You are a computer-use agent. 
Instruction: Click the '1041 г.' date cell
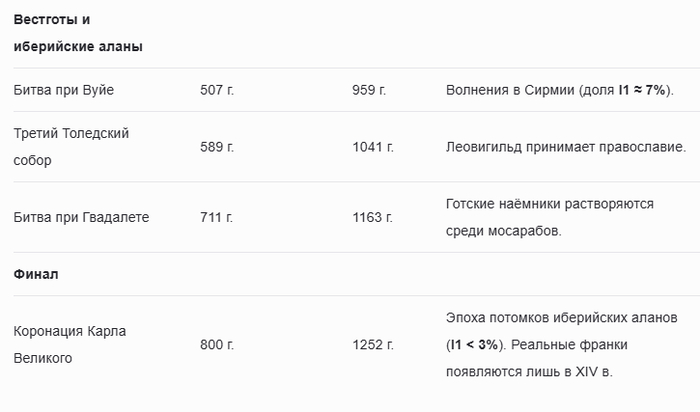(373, 147)
